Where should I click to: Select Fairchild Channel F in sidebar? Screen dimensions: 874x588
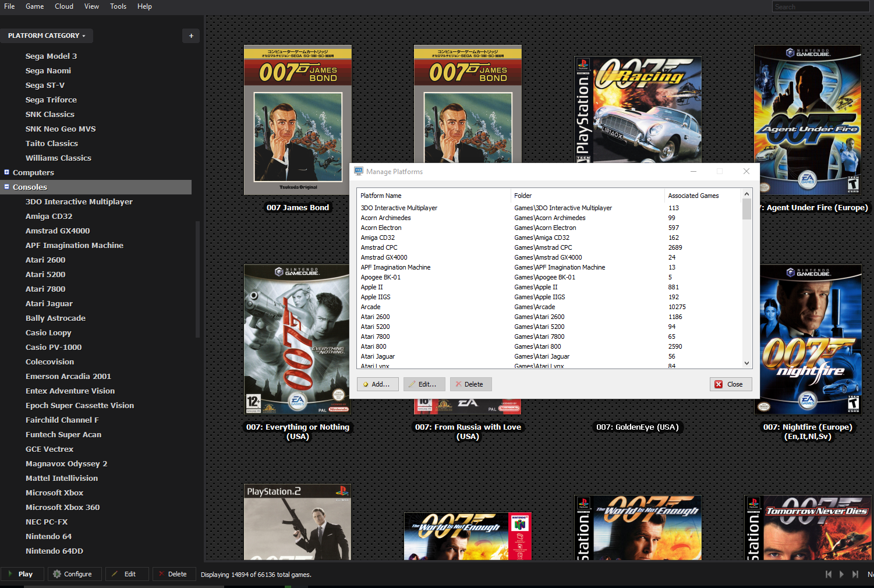point(62,420)
